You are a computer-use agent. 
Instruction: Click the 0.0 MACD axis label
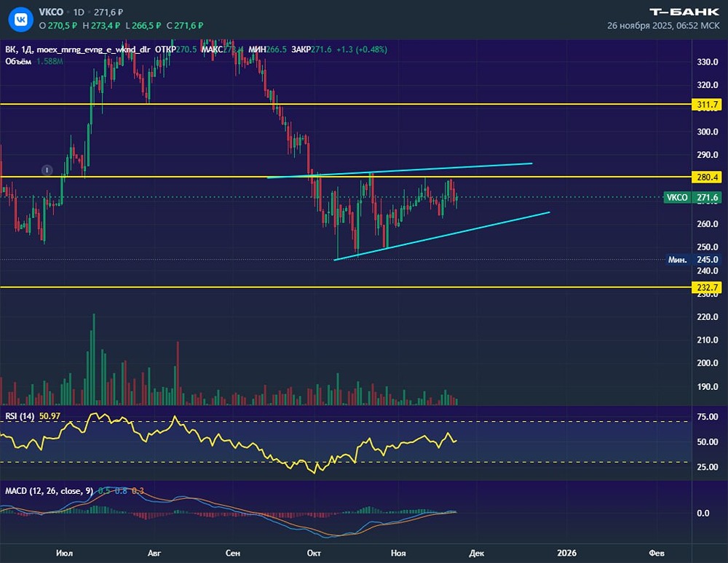(x=703, y=513)
